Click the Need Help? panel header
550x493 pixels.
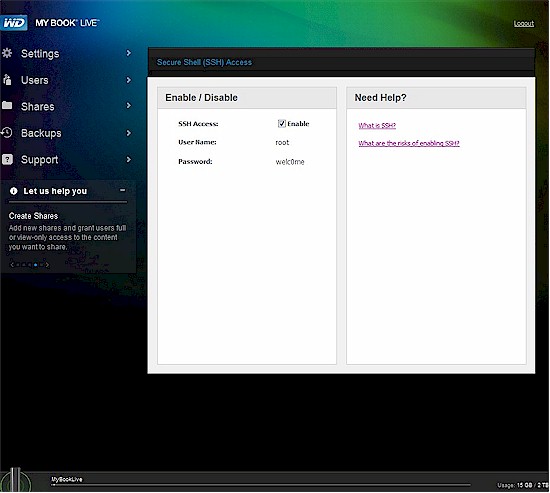(x=436, y=98)
